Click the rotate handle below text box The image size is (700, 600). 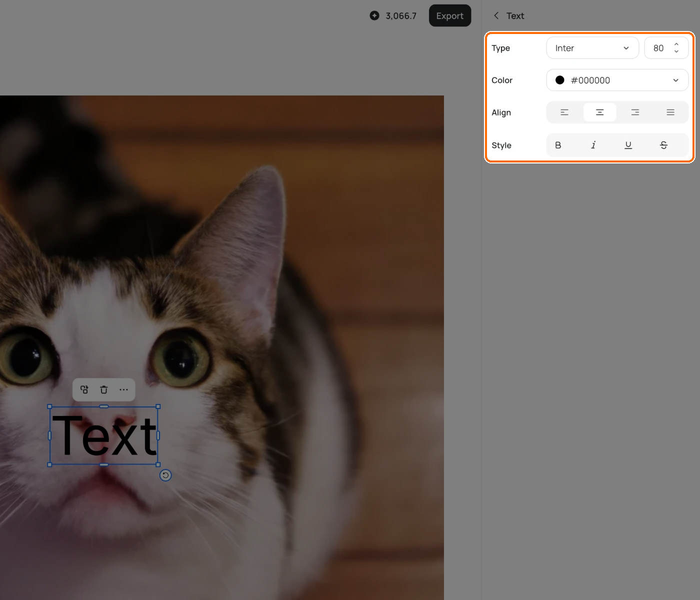point(165,475)
